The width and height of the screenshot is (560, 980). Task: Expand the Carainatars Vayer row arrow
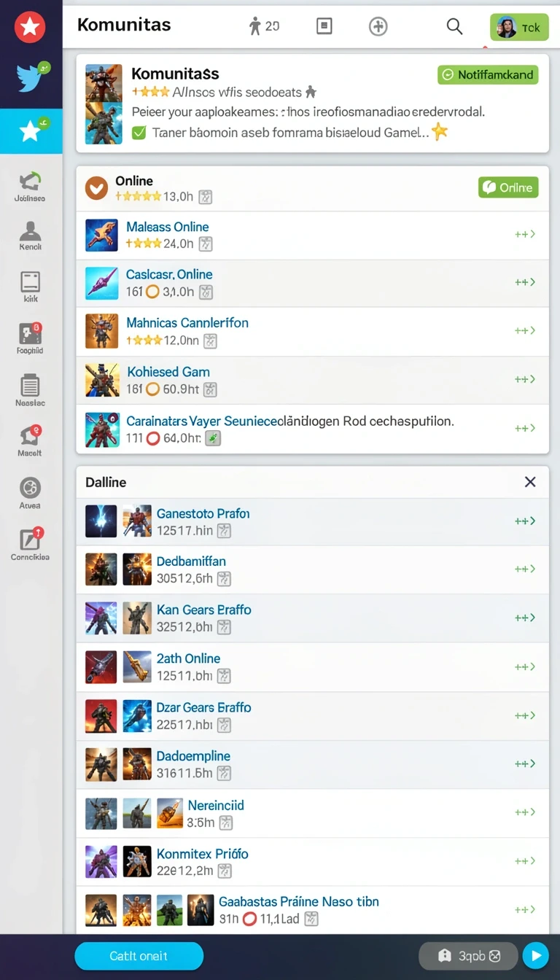tap(525, 428)
